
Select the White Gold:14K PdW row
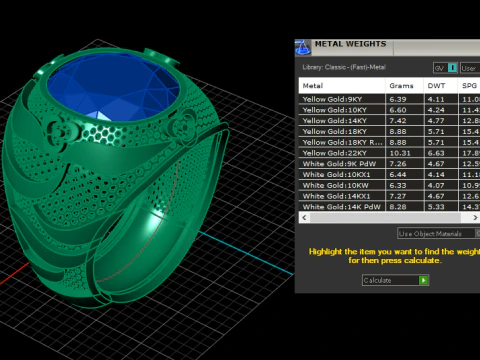click(x=389, y=206)
